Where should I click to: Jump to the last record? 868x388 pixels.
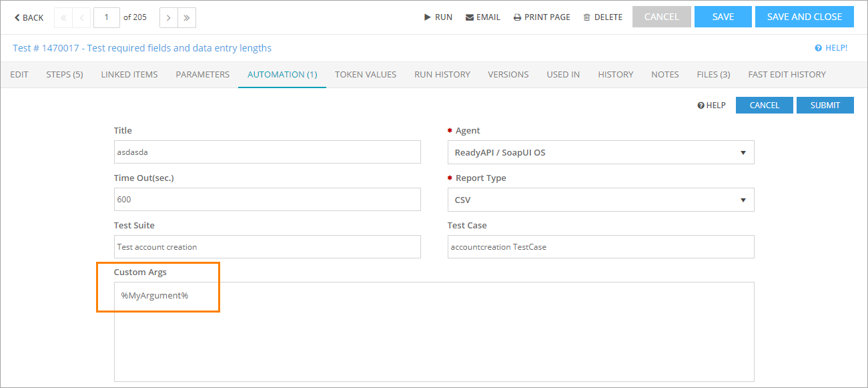point(187,17)
